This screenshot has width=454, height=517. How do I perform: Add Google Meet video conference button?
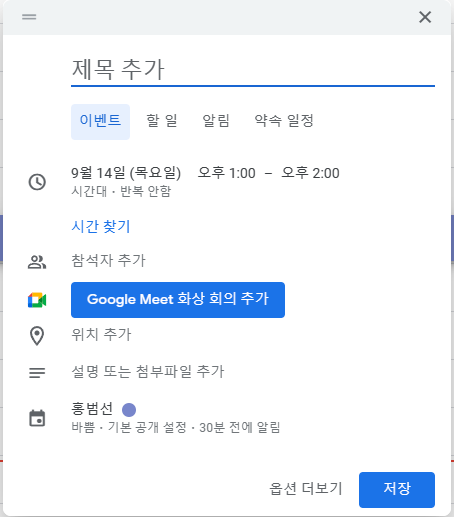[178, 300]
